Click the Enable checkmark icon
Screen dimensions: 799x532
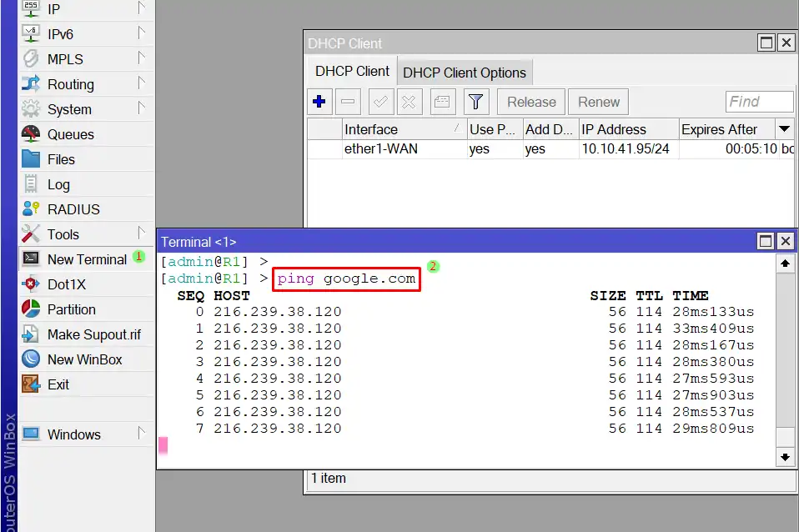[x=379, y=102]
